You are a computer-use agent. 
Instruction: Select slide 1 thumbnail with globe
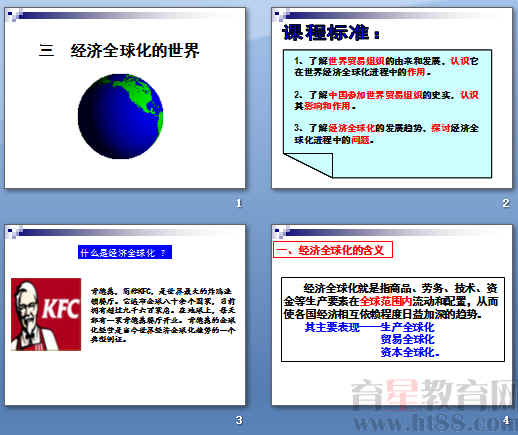point(125,98)
